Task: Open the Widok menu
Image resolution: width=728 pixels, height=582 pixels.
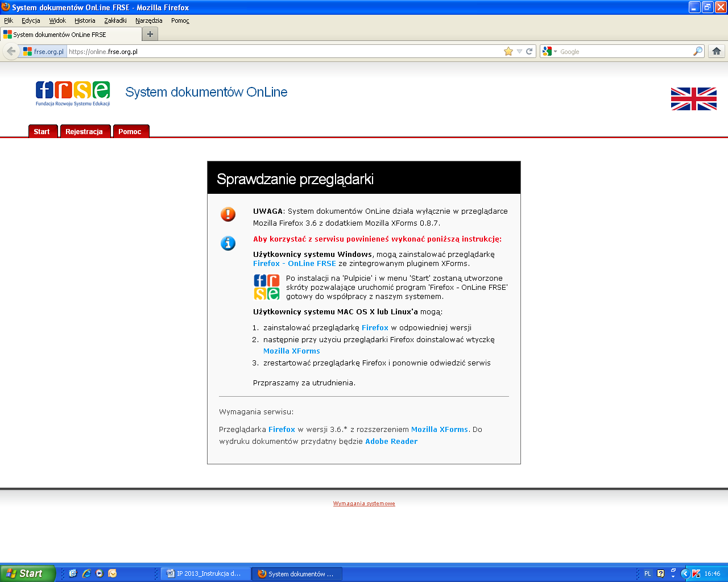Action: coord(57,20)
